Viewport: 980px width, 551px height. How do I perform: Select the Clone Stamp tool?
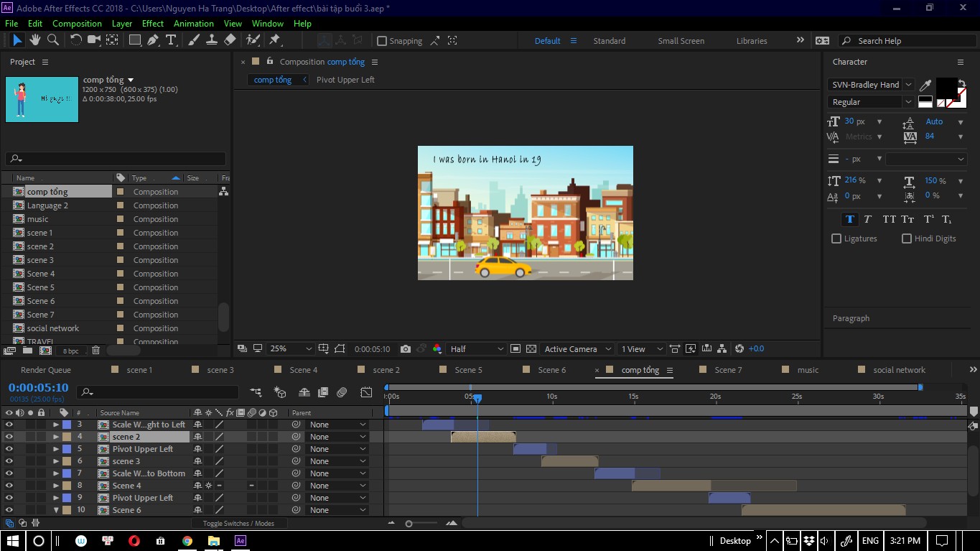point(212,40)
